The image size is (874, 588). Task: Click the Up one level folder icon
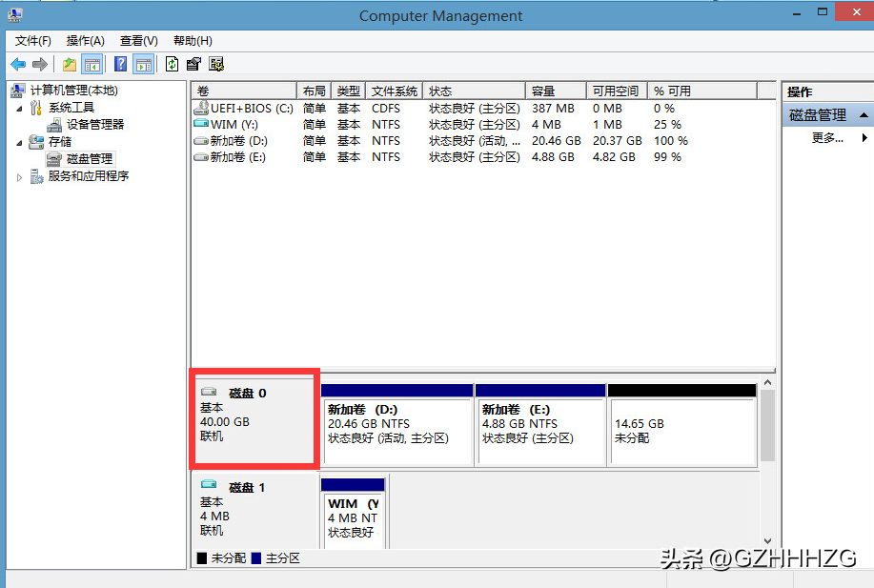[x=70, y=65]
